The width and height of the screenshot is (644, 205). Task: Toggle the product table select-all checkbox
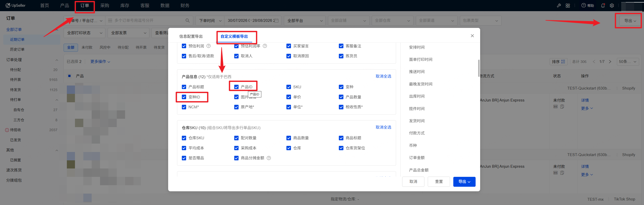[69, 76]
